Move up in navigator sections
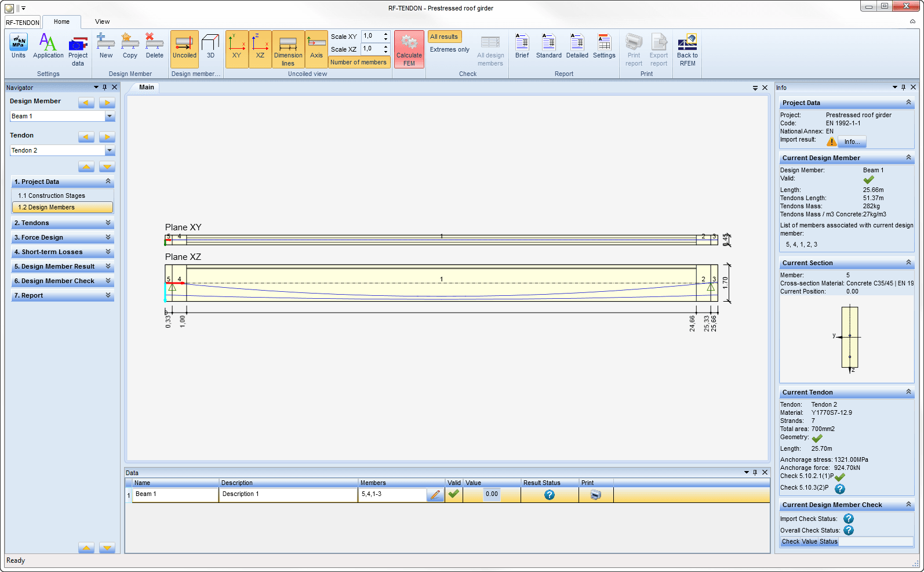 point(86,166)
